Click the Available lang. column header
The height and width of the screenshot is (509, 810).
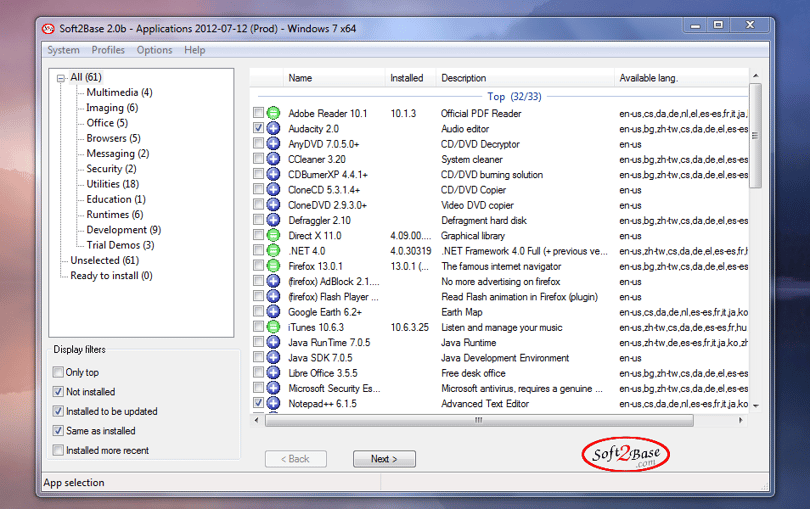(681, 78)
